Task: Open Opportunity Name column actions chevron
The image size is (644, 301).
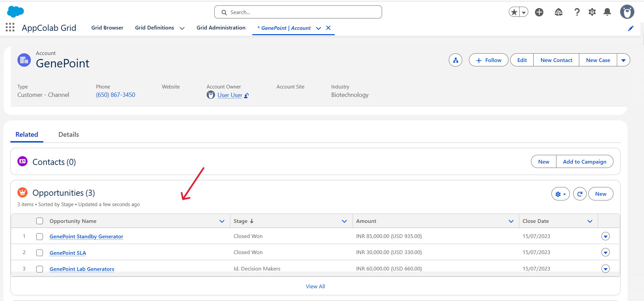Action: tap(222, 221)
